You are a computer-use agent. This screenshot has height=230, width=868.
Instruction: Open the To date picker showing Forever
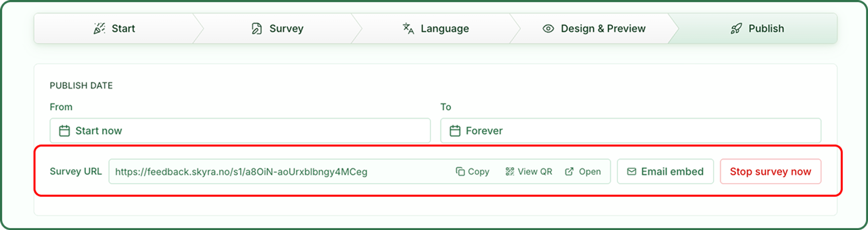coord(631,131)
